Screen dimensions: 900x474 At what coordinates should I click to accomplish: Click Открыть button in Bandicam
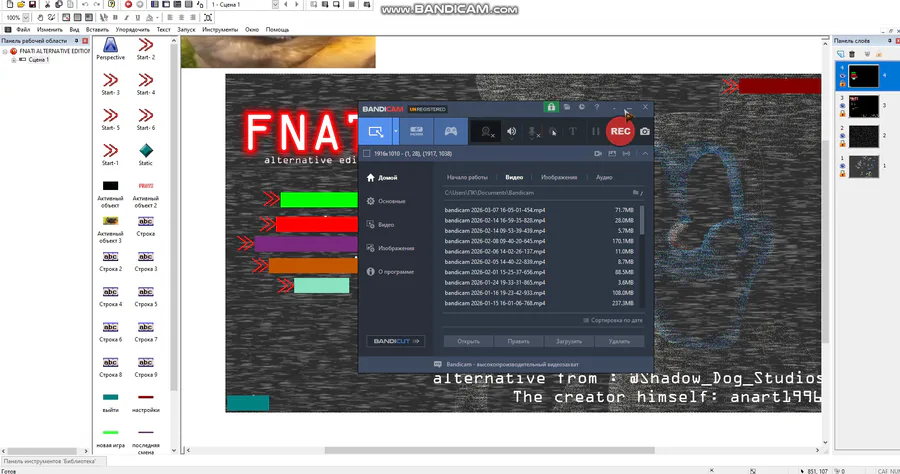click(x=468, y=341)
